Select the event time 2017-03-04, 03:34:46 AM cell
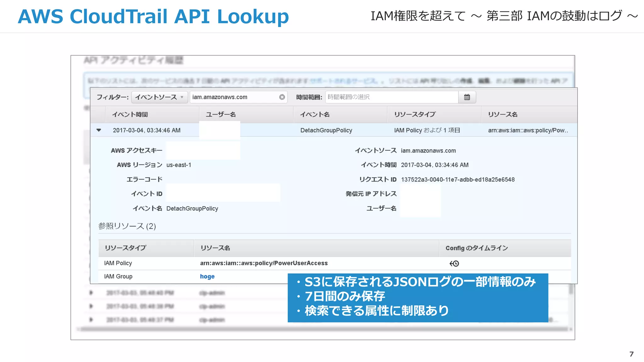The width and height of the screenshot is (644, 362). 147,130
